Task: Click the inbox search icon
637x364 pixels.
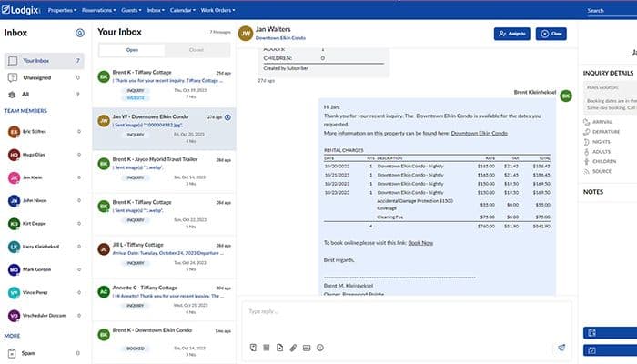Action: [x=80, y=33]
